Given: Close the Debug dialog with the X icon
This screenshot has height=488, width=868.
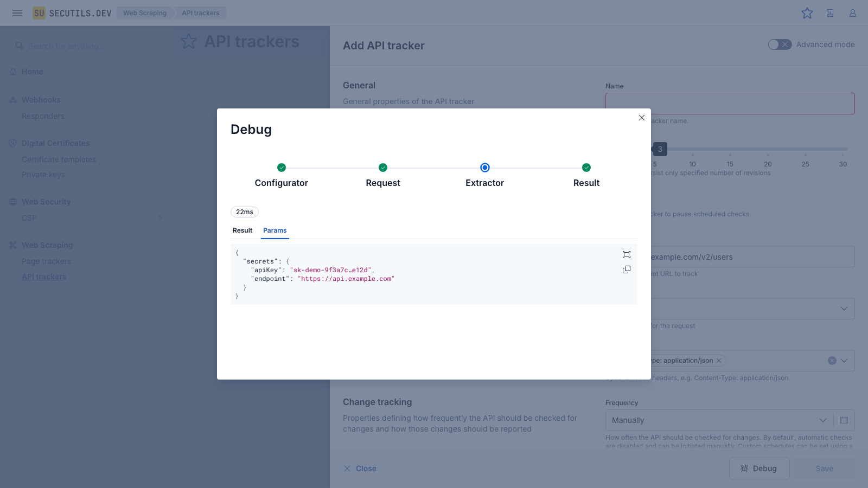Looking at the screenshot, I should [642, 118].
